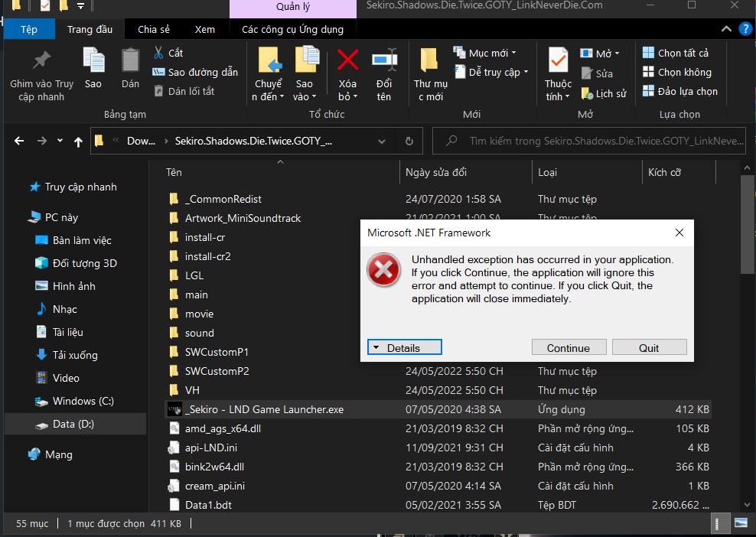Click the Sửa (Edit) ribbon item

tap(597, 73)
